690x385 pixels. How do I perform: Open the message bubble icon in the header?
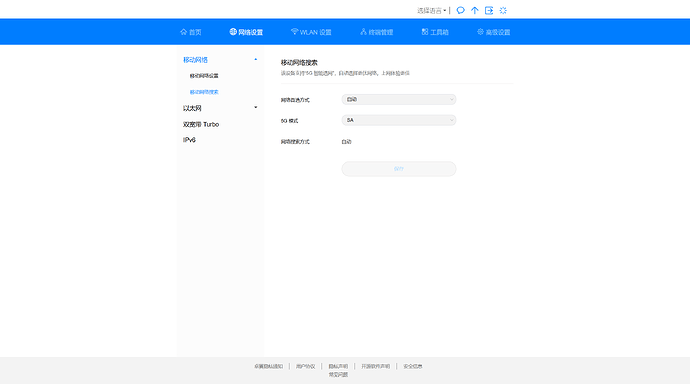coord(460,10)
